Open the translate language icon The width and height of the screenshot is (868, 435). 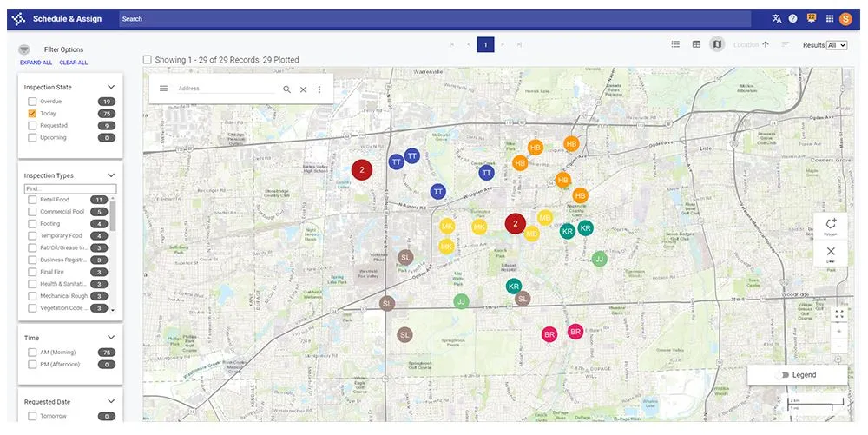(777, 19)
